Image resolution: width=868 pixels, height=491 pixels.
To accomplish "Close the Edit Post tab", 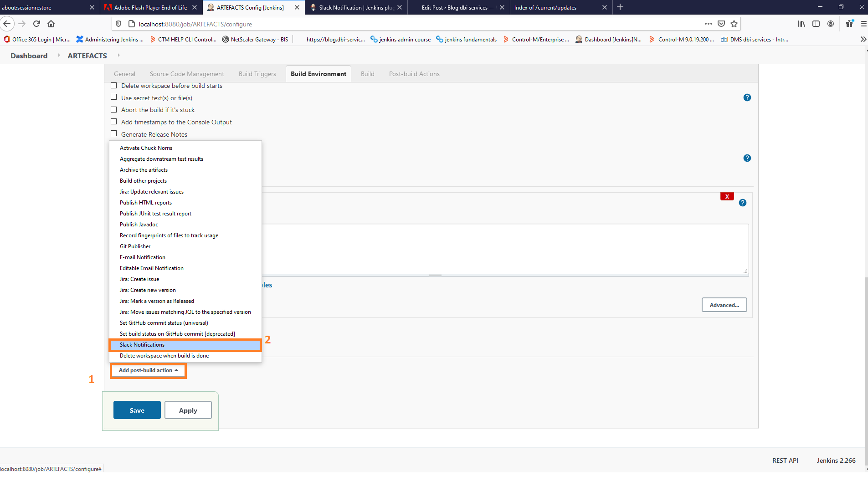I will [502, 7].
